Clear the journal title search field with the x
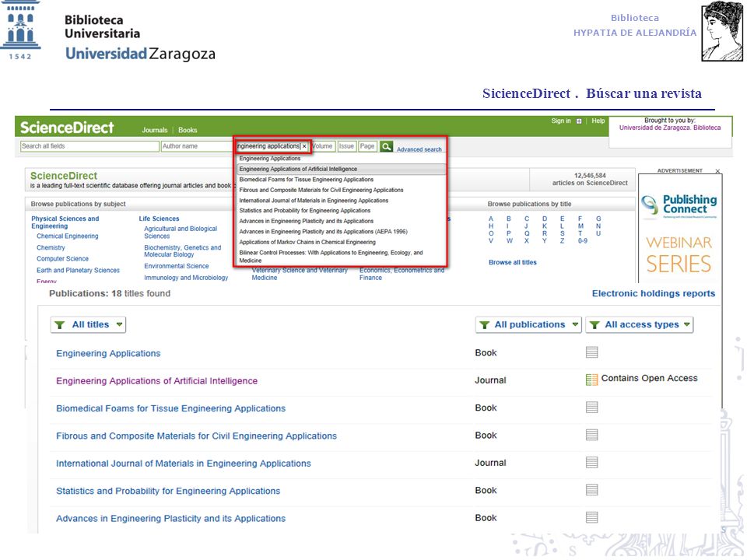This screenshot has height=560, width=747. pyautogui.click(x=304, y=147)
